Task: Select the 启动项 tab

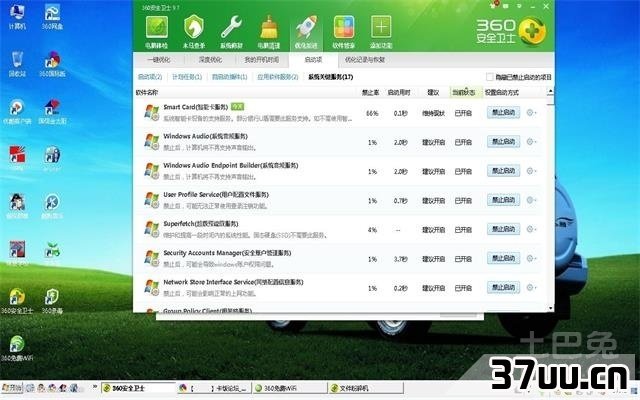Action: tap(313, 60)
